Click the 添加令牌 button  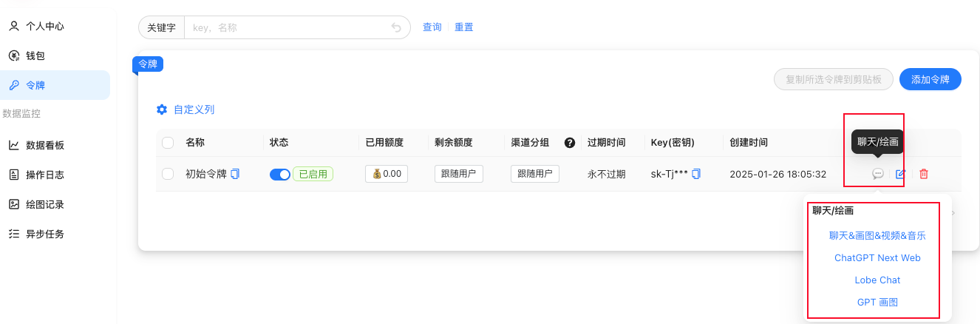click(x=930, y=79)
